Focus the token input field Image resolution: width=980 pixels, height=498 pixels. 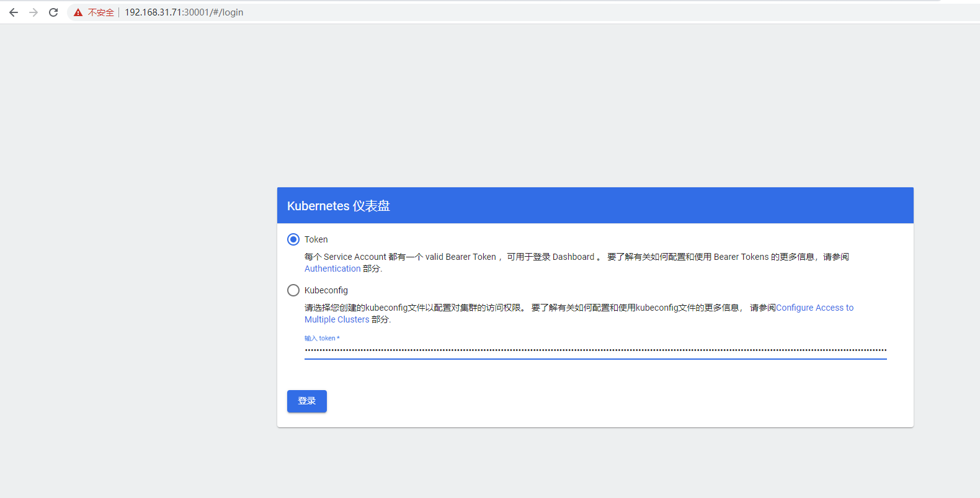point(595,350)
